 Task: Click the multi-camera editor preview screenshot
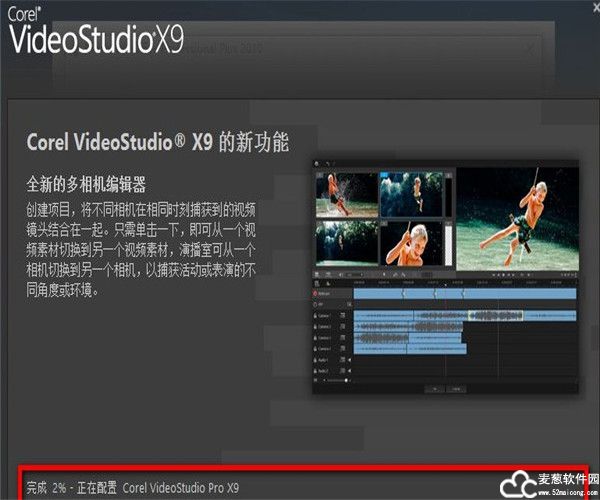pos(445,277)
